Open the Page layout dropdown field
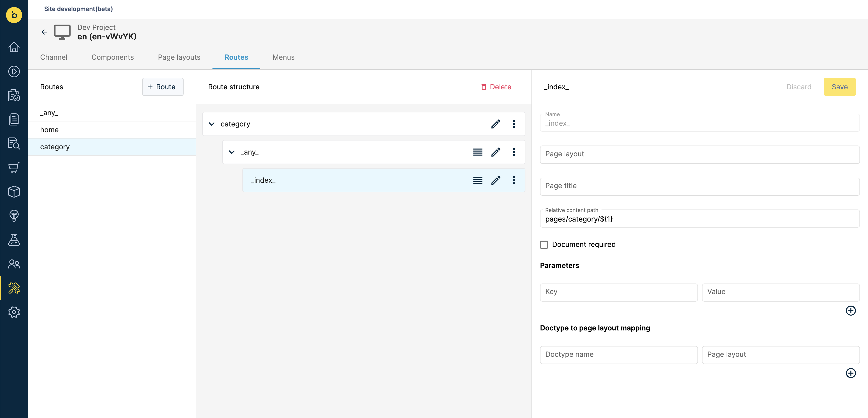This screenshot has width=868, height=418. (699, 155)
